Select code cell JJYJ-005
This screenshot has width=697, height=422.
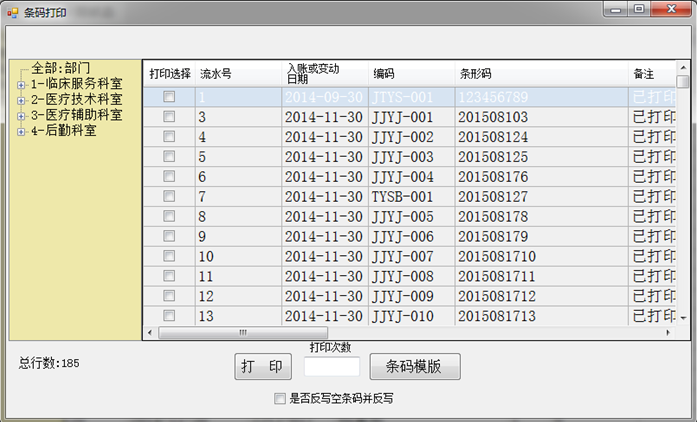click(x=412, y=216)
